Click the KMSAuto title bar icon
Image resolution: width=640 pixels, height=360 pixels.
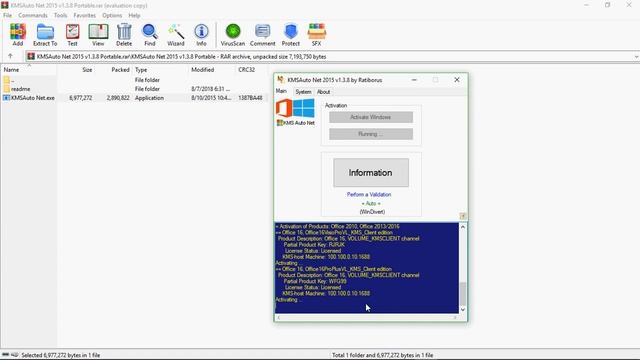coord(280,80)
